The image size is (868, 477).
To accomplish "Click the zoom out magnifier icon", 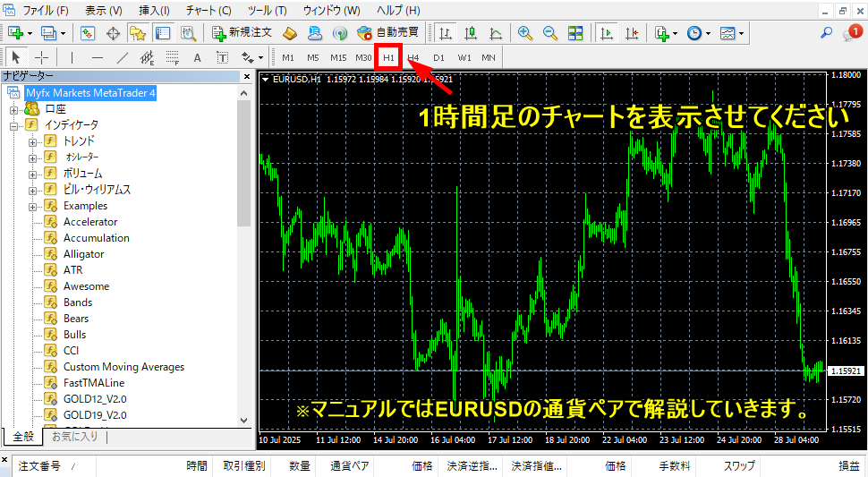I will click(x=550, y=33).
